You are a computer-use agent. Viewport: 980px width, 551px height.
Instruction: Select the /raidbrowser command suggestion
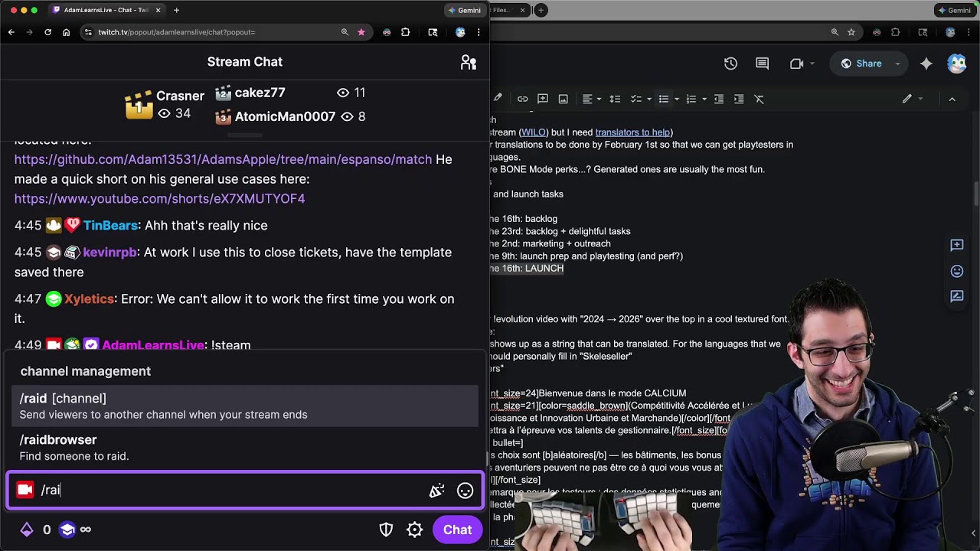tap(245, 448)
